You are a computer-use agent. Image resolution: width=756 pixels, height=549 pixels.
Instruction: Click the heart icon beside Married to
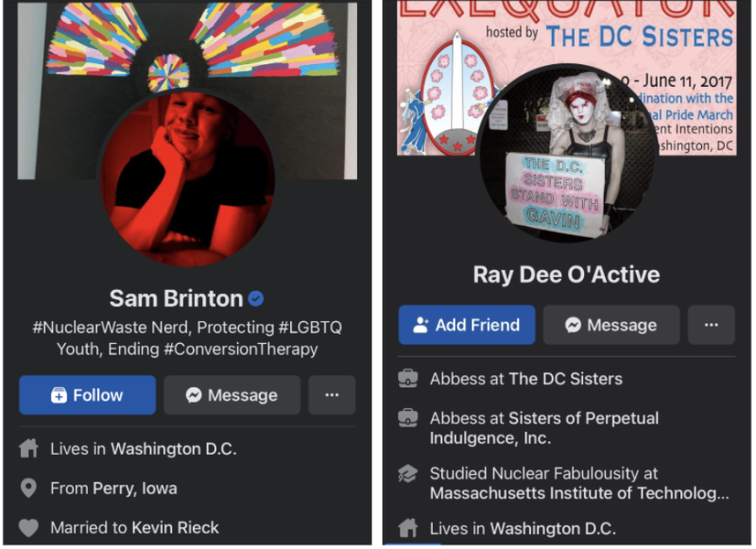pyautogui.click(x=29, y=528)
